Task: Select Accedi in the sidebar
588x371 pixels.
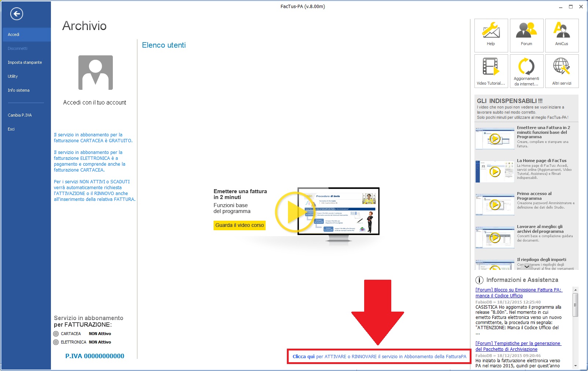Action: 26,34
